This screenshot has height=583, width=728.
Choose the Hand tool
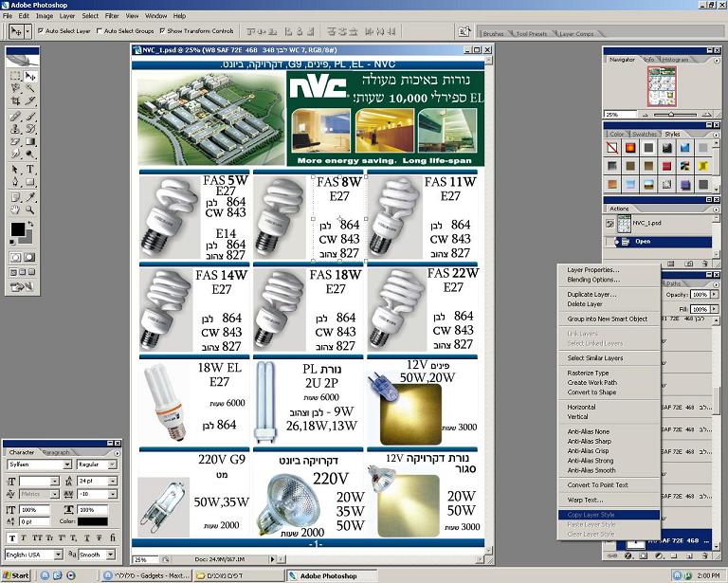16,210
